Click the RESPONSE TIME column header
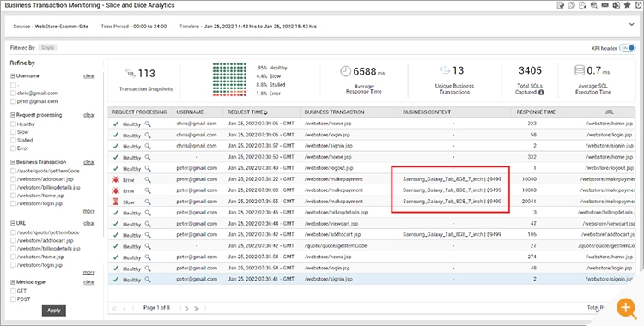This screenshot has height=326, width=644. pyautogui.click(x=536, y=112)
